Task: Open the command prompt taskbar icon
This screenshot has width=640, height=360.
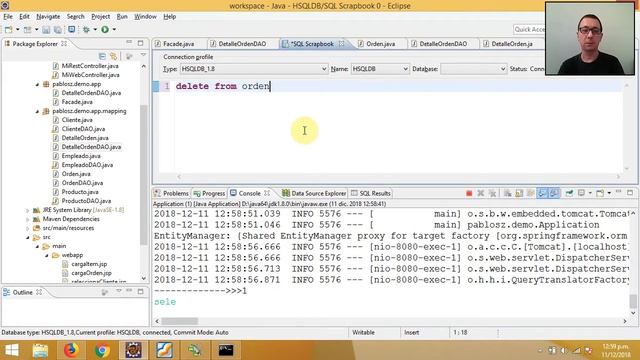Action: click(x=226, y=350)
